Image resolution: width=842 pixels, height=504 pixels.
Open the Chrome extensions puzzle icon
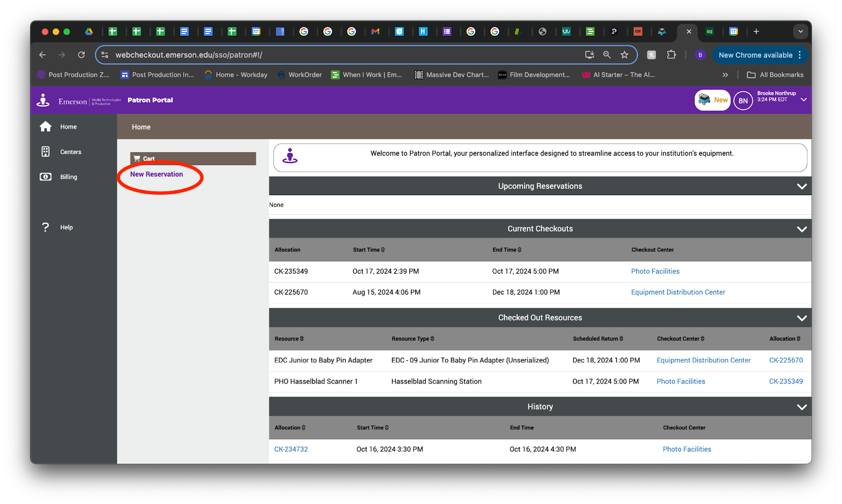671,55
